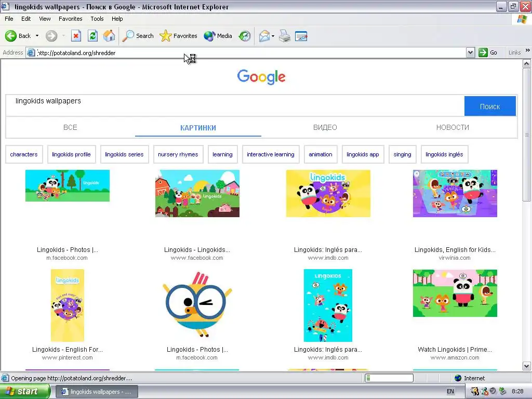
Task: Click the Mail envelope icon
Action: (x=264, y=36)
